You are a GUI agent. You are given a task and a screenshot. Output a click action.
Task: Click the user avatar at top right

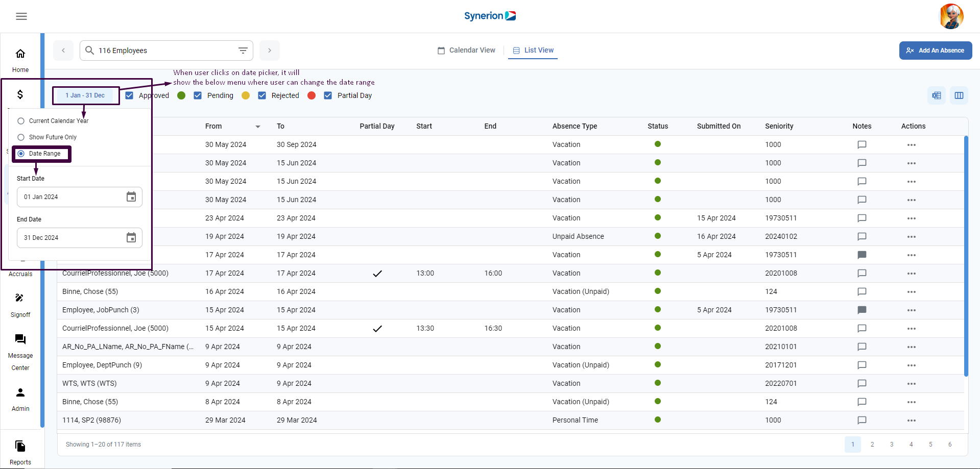pos(951,16)
